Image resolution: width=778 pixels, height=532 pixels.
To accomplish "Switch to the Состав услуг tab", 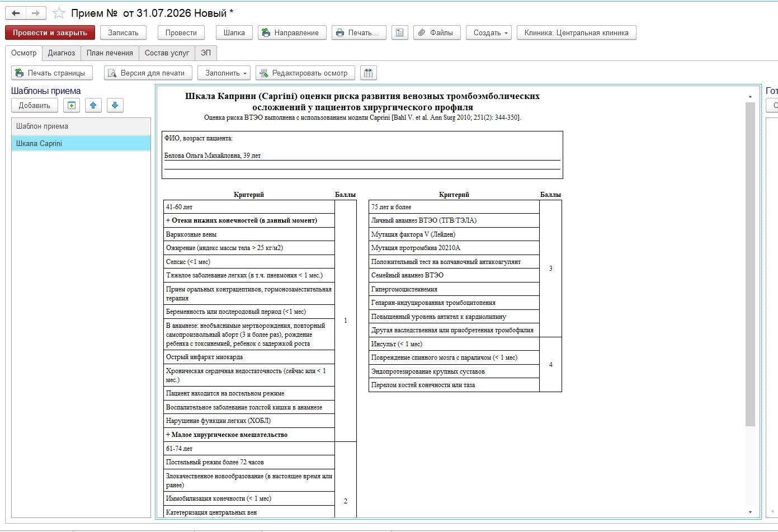I will (x=167, y=53).
